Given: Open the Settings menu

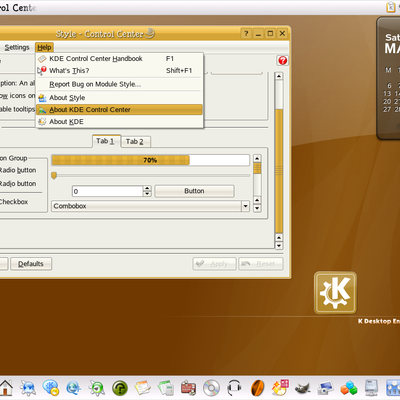Looking at the screenshot, I should tap(17, 47).
